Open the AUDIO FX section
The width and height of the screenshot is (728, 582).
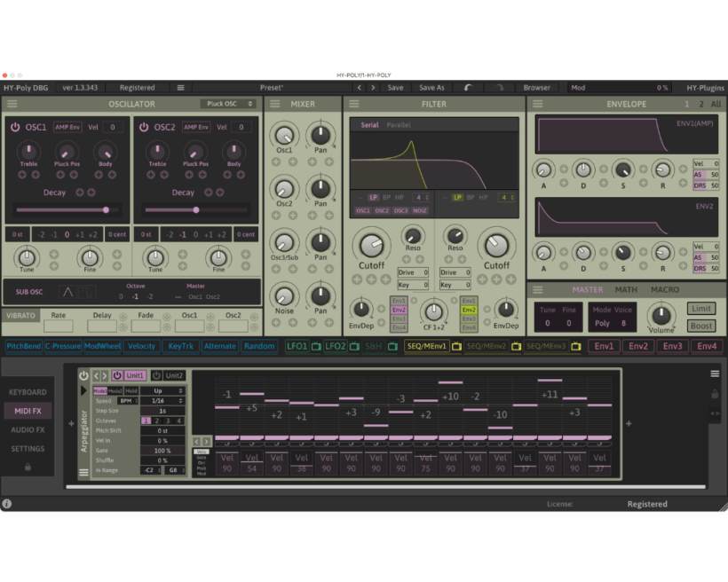[x=28, y=429]
